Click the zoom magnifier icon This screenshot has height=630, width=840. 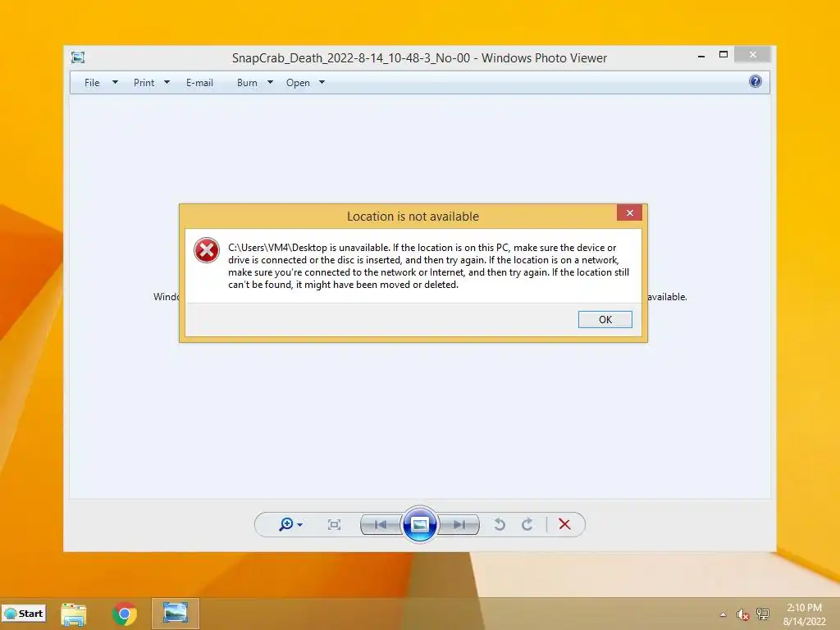pyautogui.click(x=286, y=524)
